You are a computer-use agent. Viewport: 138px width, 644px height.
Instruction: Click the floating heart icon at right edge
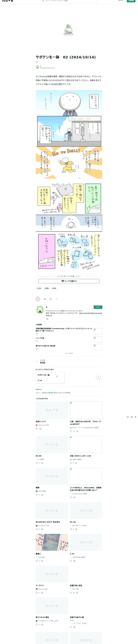tap(127, 417)
